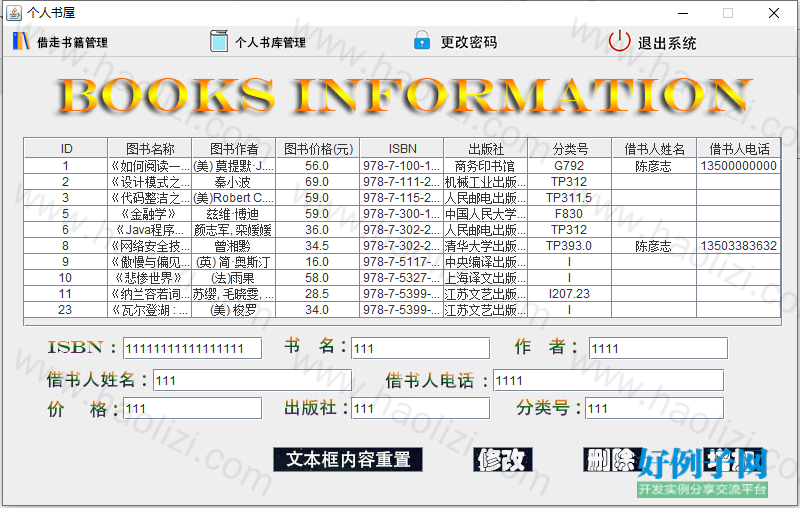Click the power icon for 退出系统
Image resolution: width=800 pixels, height=508 pixels.
pos(619,41)
